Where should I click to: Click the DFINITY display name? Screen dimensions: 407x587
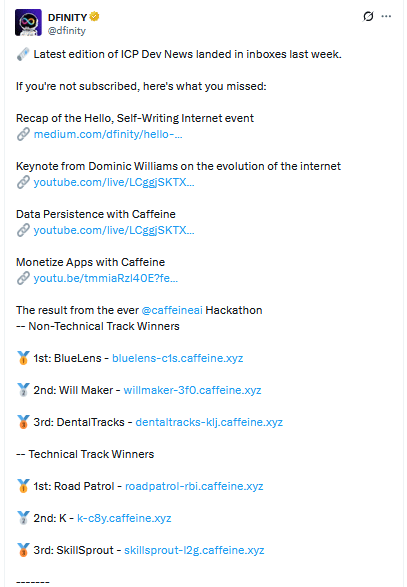67,17
